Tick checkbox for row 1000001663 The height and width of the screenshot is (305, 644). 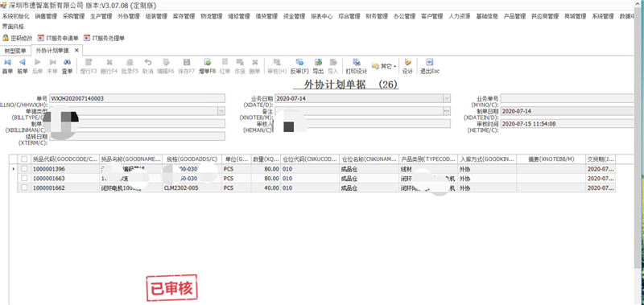point(25,178)
